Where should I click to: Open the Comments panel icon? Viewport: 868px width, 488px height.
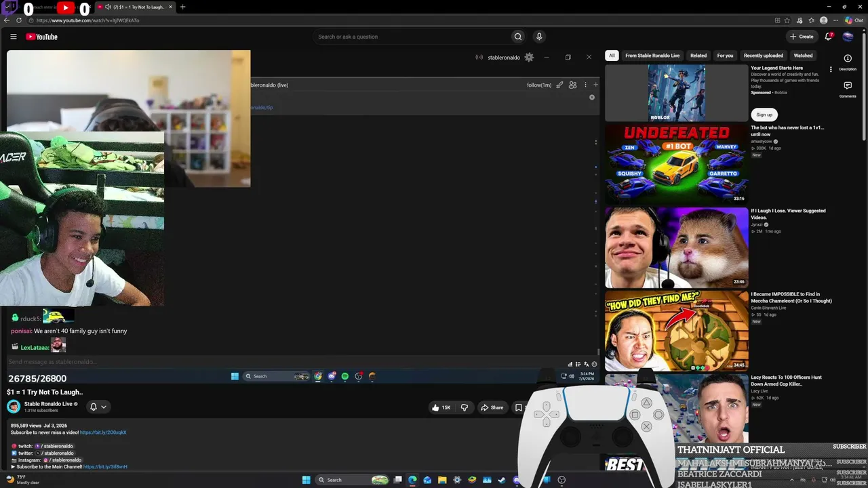point(848,89)
